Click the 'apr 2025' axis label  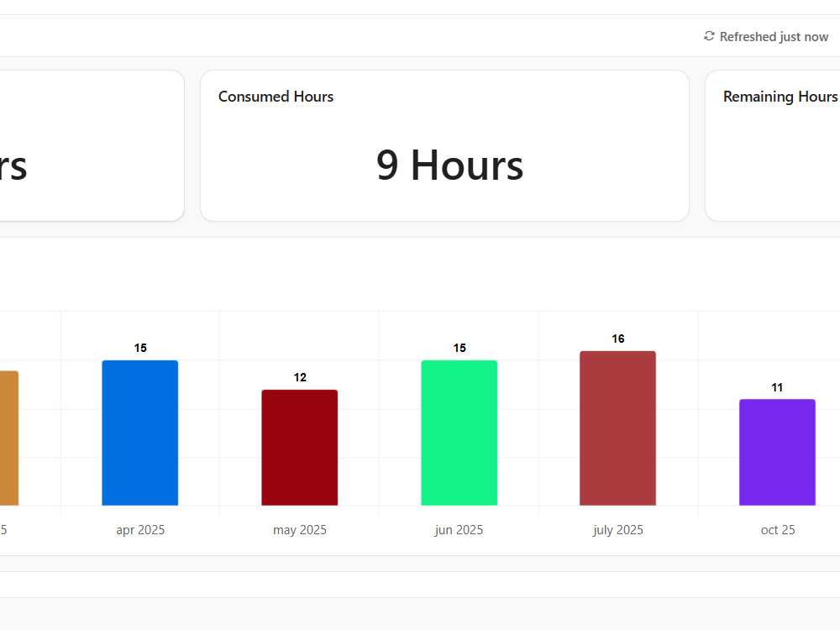pos(140,530)
